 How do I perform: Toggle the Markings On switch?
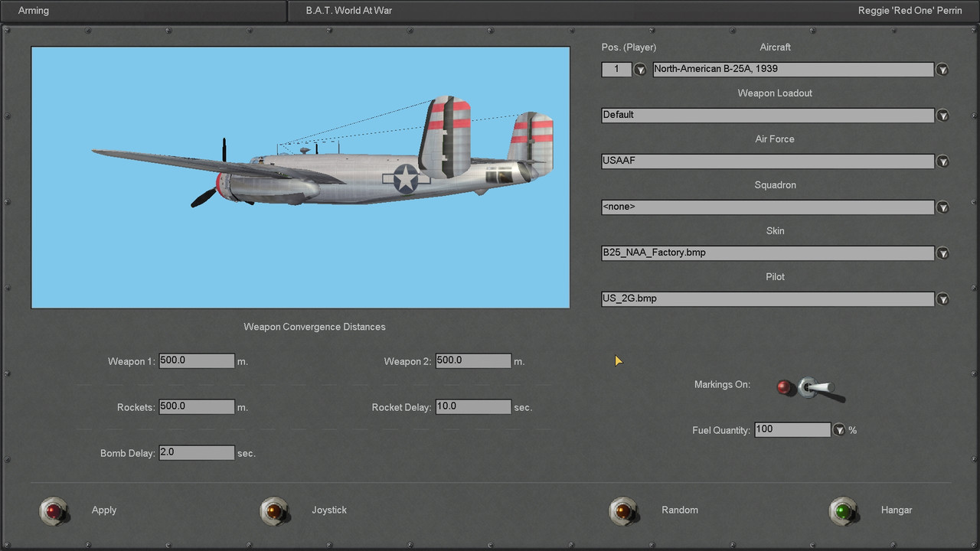coord(821,388)
